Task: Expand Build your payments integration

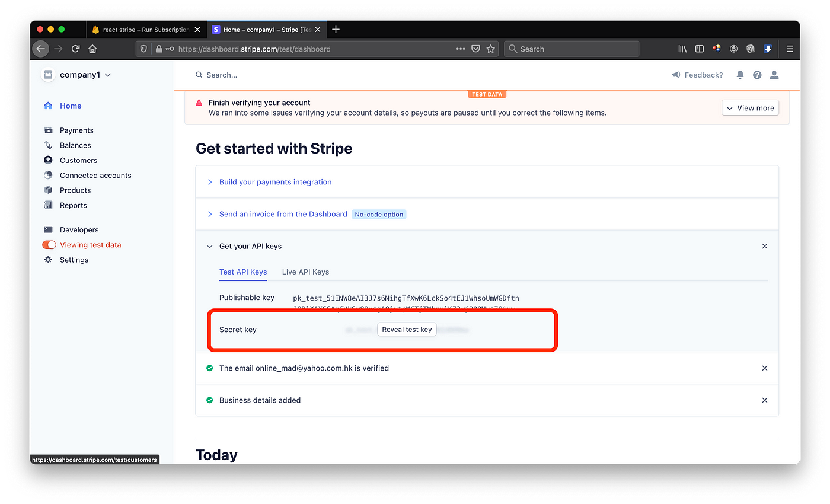Action: pos(275,182)
